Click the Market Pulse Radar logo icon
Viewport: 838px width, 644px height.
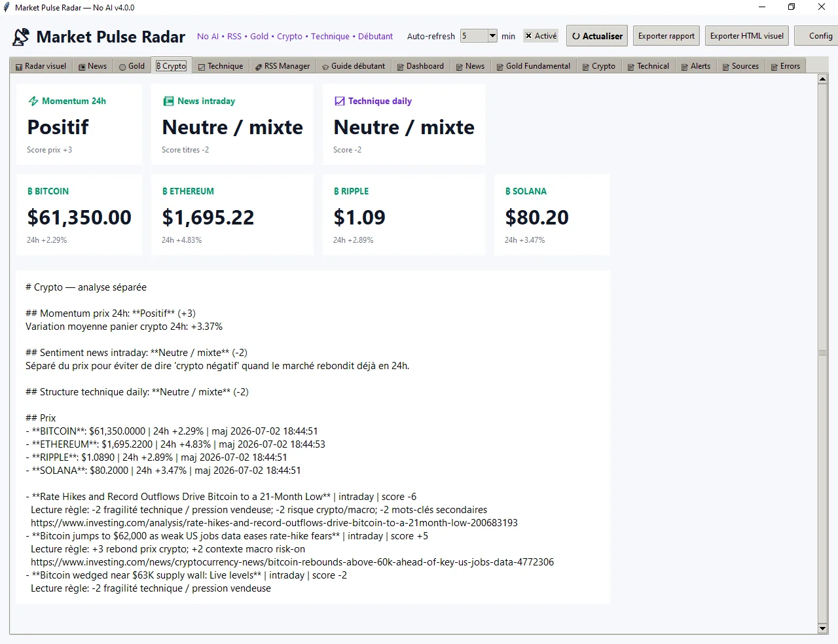pyautogui.click(x=21, y=37)
